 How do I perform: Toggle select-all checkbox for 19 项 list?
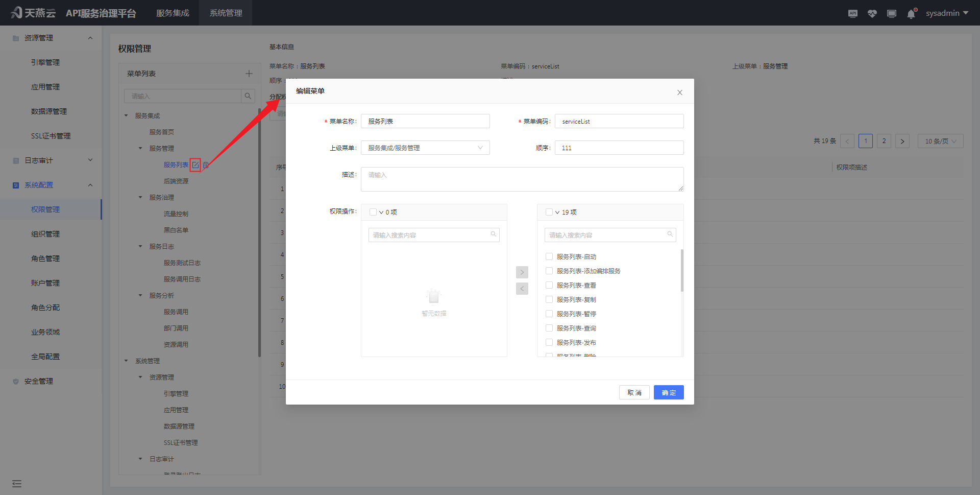pyautogui.click(x=549, y=212)
